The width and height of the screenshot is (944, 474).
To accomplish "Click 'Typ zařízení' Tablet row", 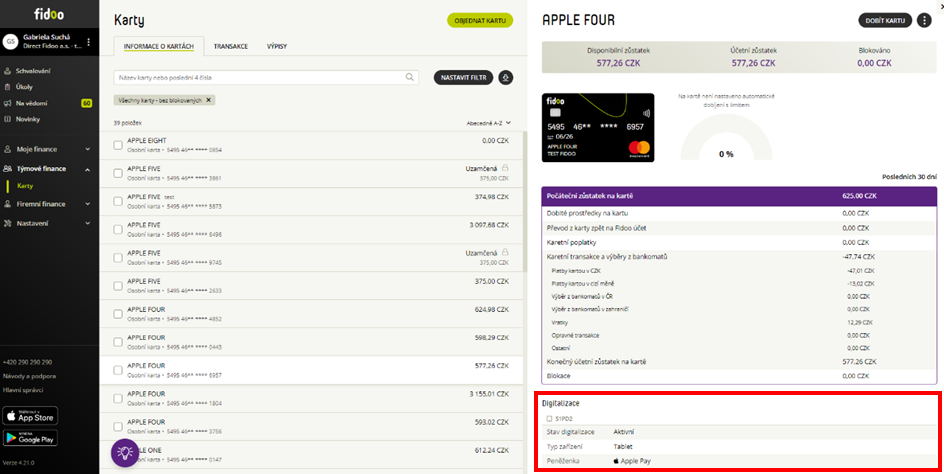I will coord(739,446).
